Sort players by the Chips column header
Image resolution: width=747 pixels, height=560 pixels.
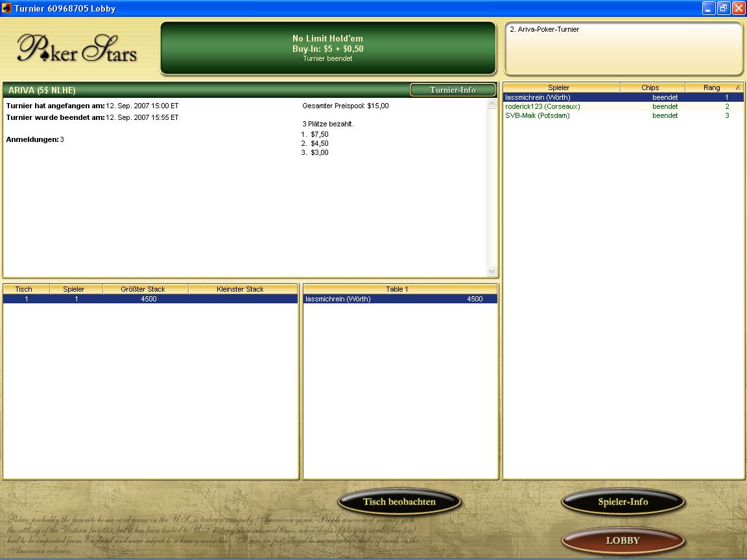point(653,87)
